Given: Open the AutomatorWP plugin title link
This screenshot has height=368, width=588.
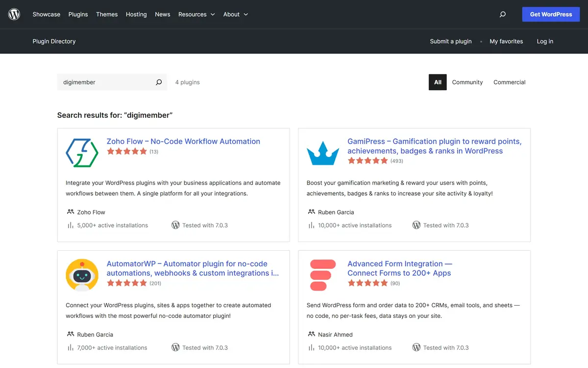Looking at the screenshot, I should coord(193,268).
